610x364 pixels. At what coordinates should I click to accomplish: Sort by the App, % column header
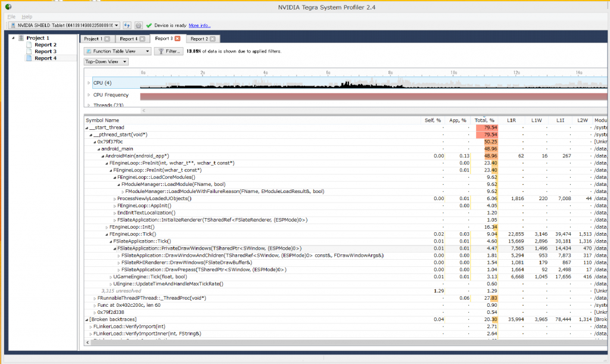click(457, 120)
